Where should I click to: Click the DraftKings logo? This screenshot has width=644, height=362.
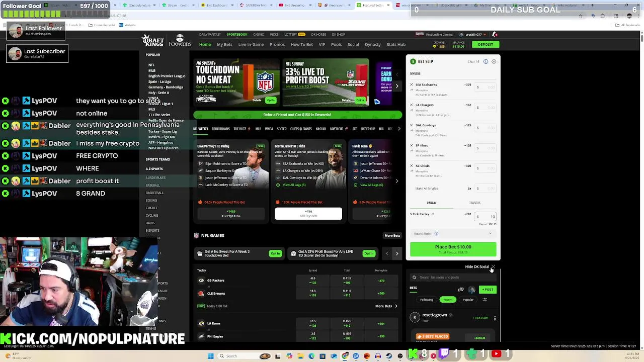point(152,41)
